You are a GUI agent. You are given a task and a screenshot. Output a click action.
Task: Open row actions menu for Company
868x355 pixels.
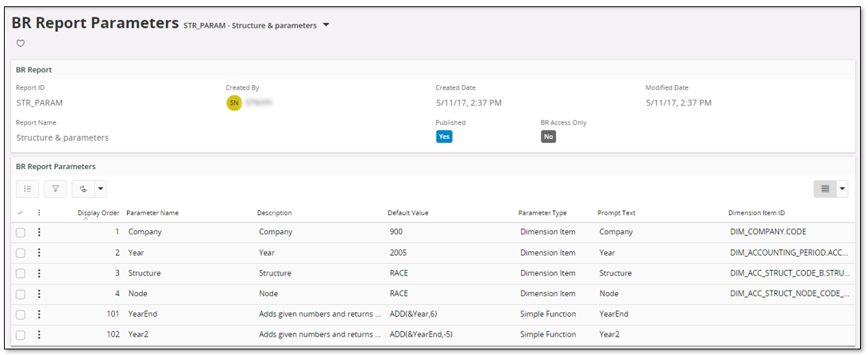[39, 232]
